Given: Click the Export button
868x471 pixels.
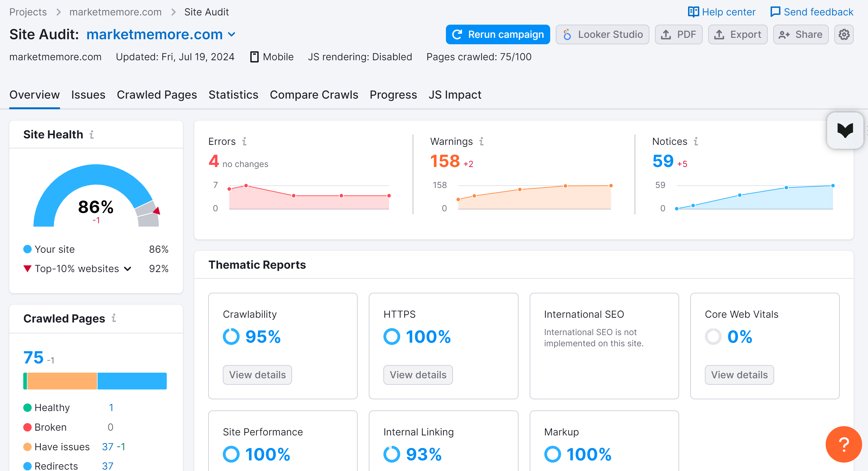Looking at the screenshot, I should (x=738, y=34).
